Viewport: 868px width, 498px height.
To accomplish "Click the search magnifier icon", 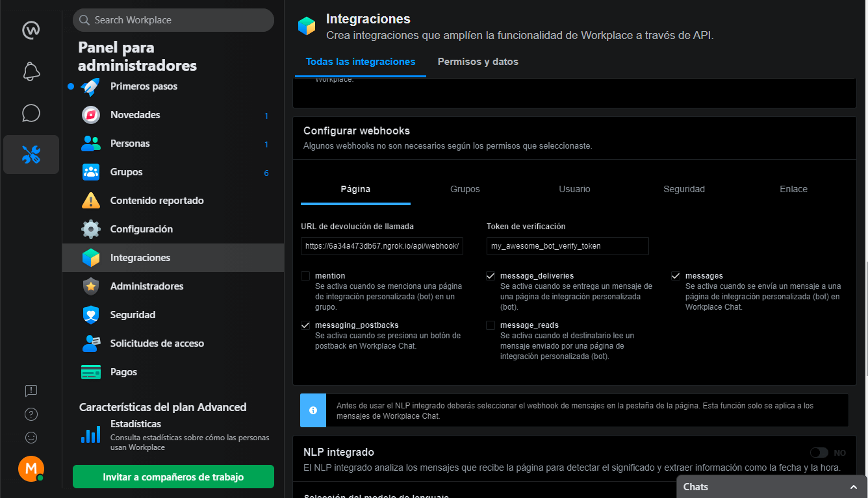I will [x=84, y=20].
